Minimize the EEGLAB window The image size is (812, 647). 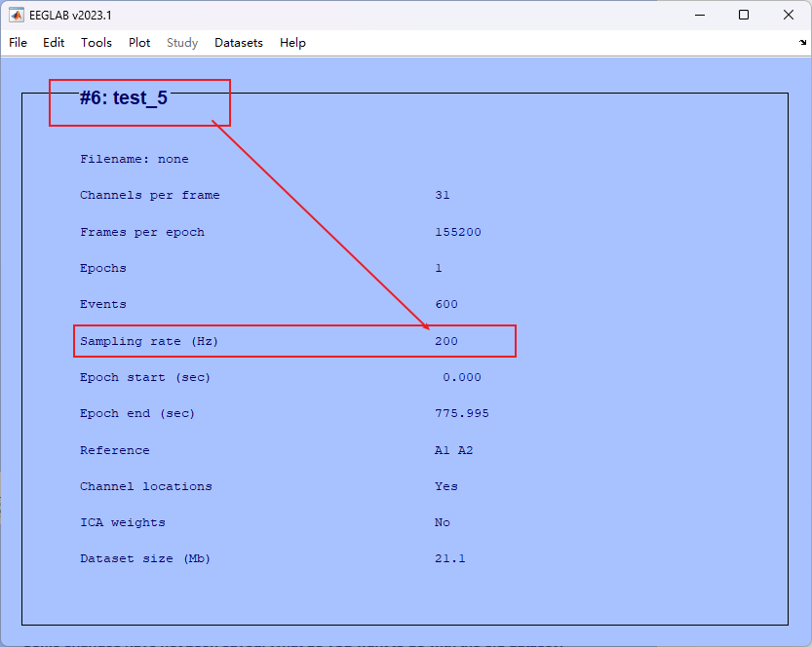[x=700, y=15]
